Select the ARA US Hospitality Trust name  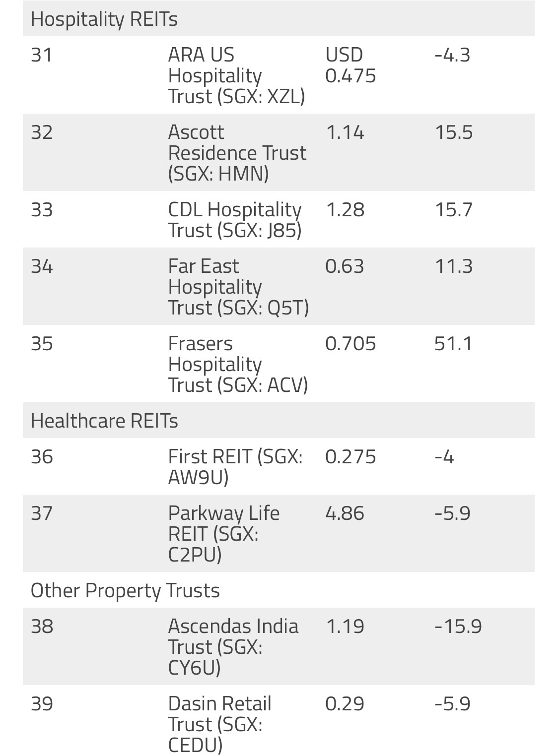click(x=236, y=75)
